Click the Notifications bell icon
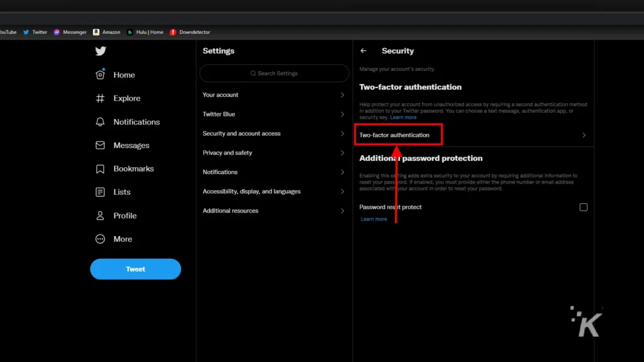This screenshot has height=362, width=644. click(x=100, y=122)
